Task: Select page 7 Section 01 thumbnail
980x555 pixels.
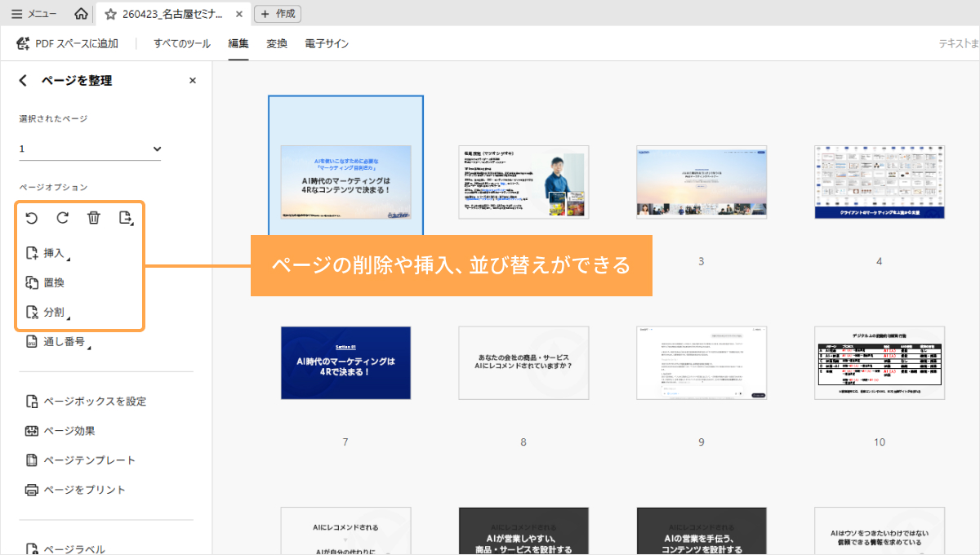Action: [x=345, y=362]
